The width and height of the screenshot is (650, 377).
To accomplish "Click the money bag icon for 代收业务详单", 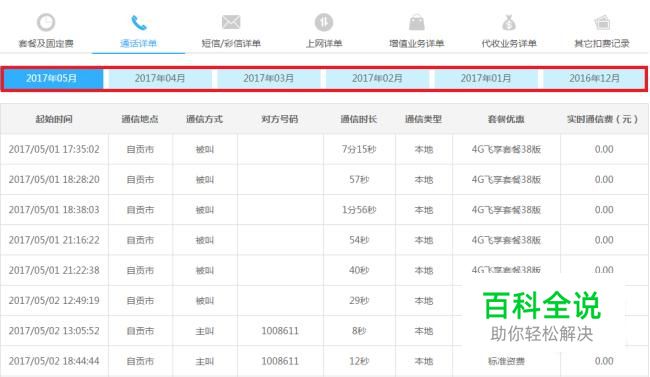I will click(509, 22).
